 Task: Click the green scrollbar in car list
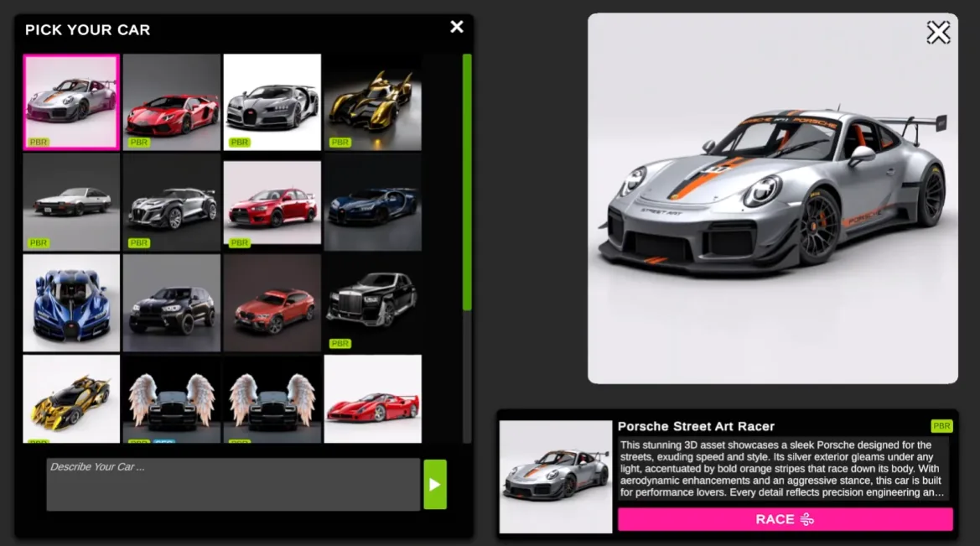[x=467, y=182]
